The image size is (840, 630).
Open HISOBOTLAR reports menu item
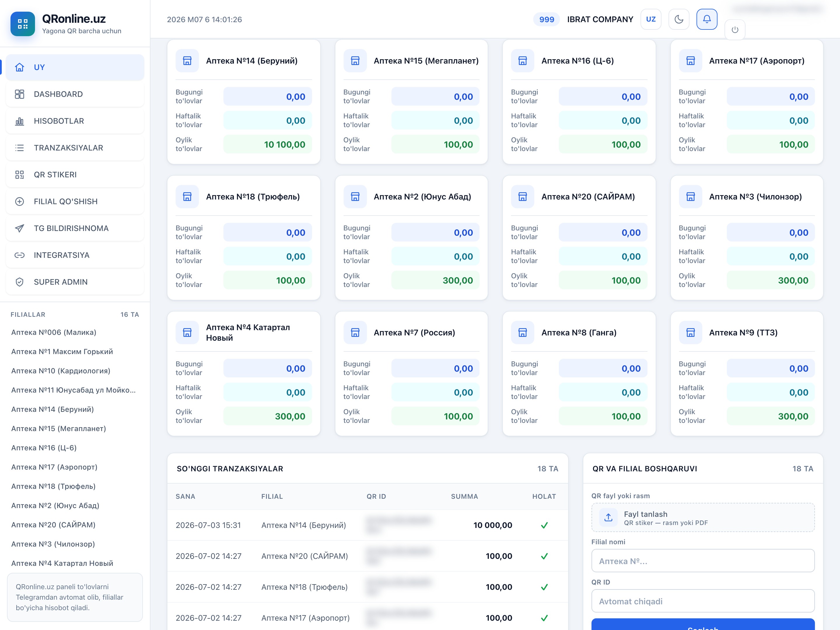point(75,121)
